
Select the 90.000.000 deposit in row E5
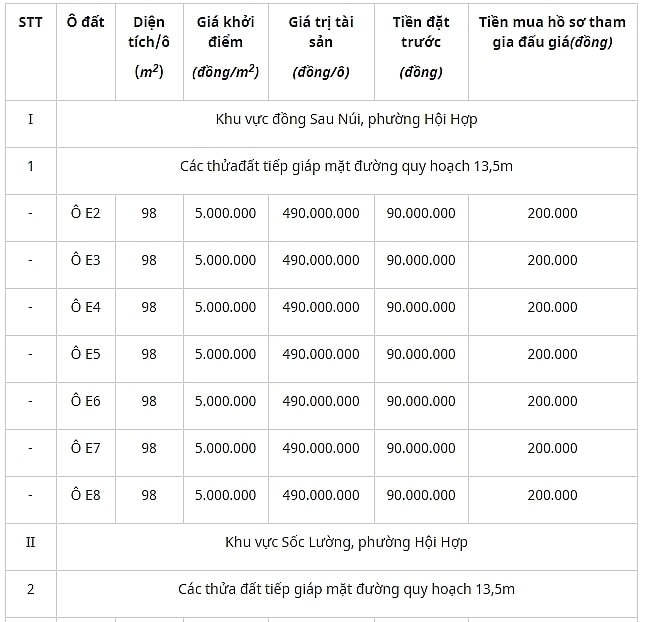pos(421,354)
